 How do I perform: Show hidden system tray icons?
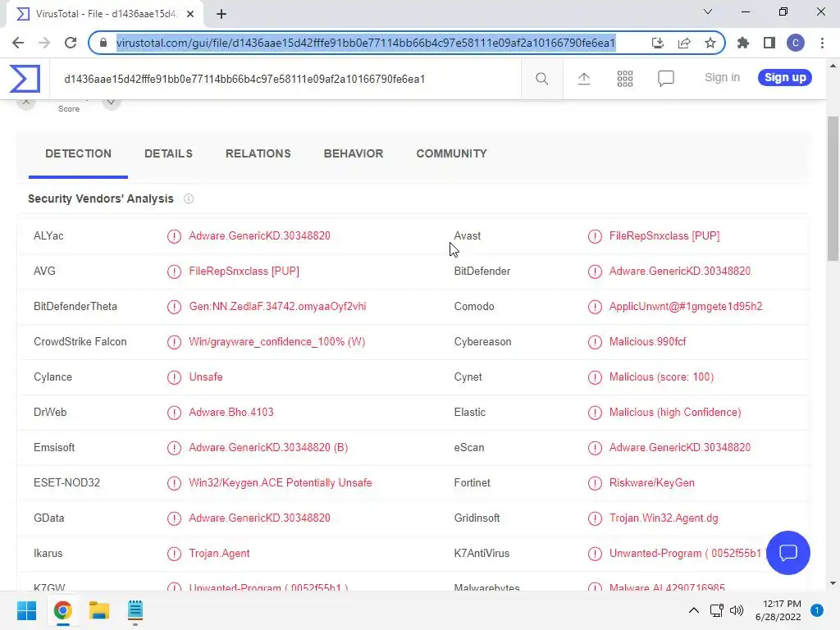click(x=694, y=610)
